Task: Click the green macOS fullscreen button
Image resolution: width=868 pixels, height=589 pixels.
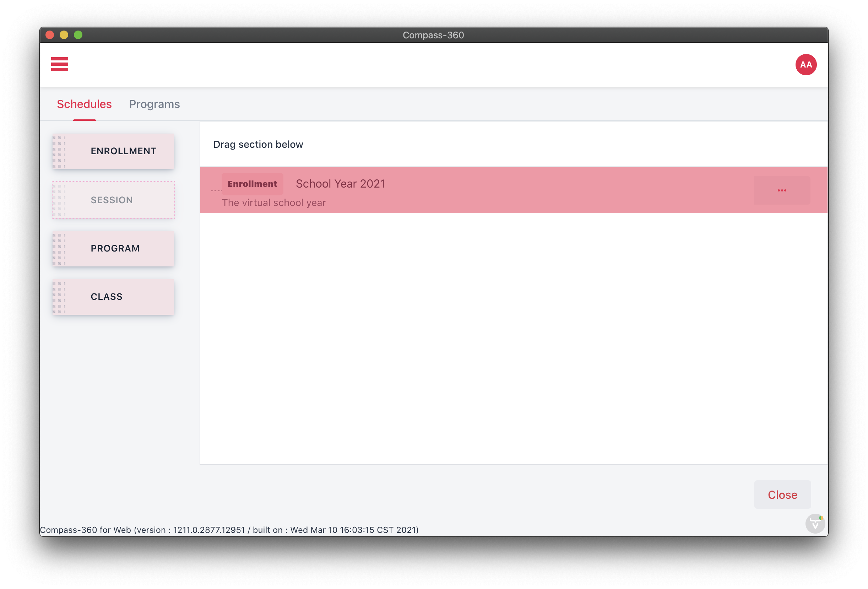Action: [x=78, y=35]
